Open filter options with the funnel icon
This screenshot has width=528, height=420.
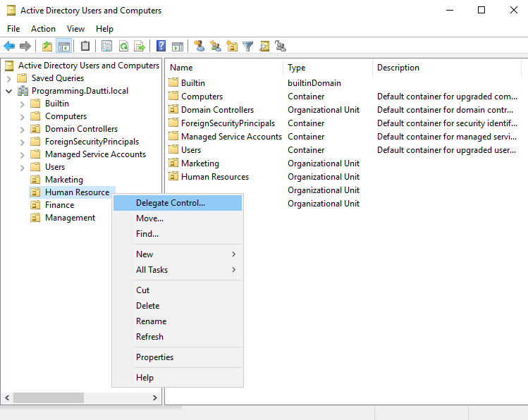pyautogui.click(x=248, y=46)
